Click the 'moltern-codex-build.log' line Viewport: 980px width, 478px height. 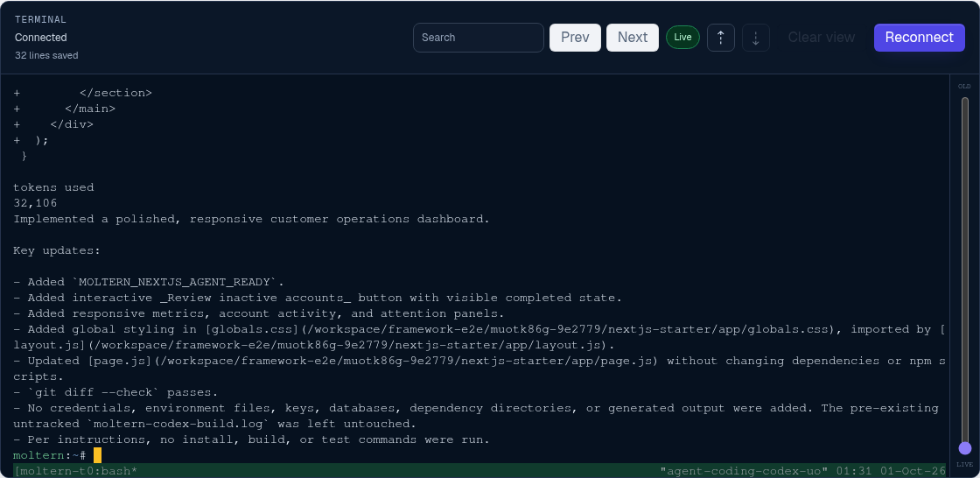(x=214, y=424)
